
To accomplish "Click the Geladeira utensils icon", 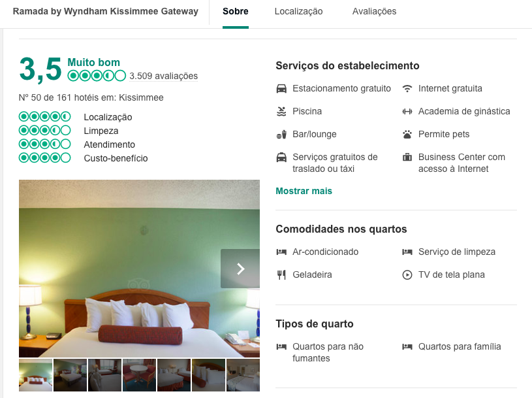I will click(282, 274).
